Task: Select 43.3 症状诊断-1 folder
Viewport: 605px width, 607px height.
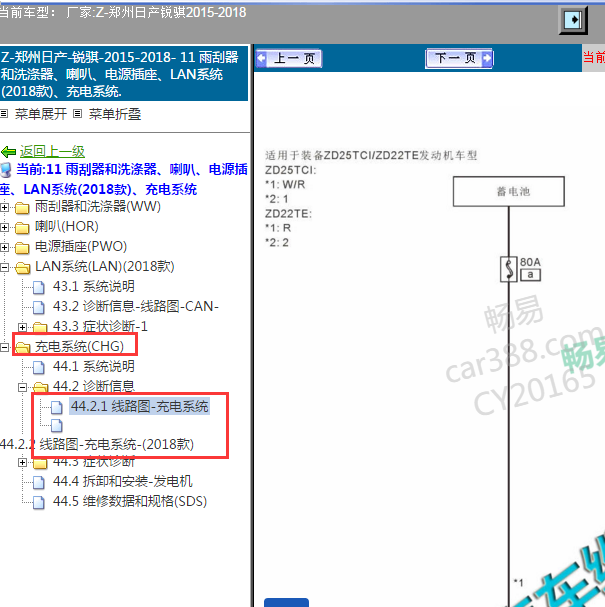Action: pyautogui.click(x=100, y=326)
